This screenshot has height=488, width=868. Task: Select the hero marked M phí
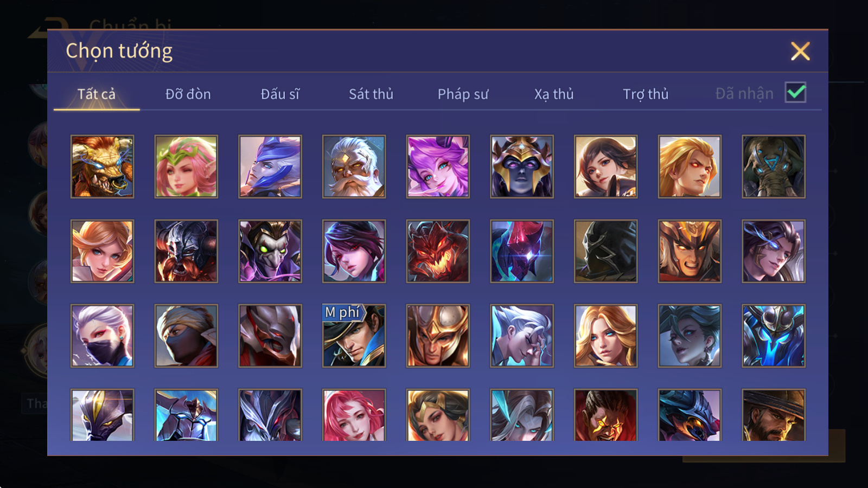pos(354,336)
